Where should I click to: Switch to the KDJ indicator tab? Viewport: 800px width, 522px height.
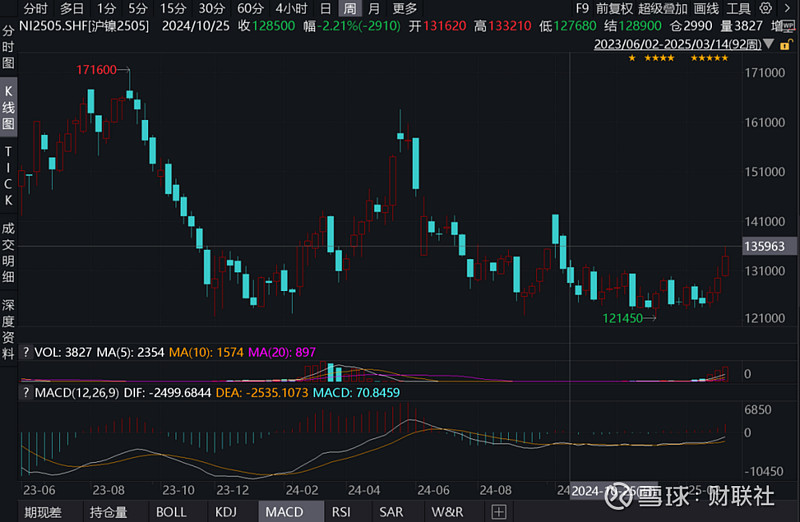[x=225, y=511]
